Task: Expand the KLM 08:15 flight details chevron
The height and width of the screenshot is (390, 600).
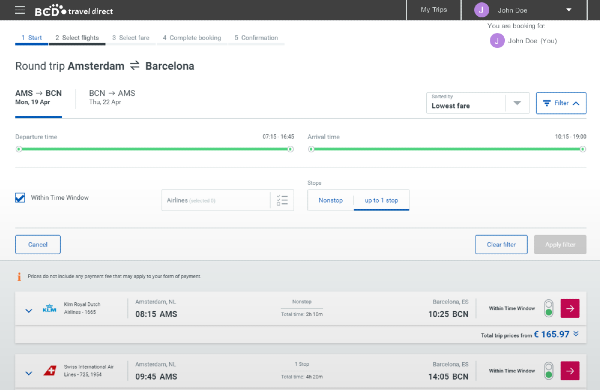Action: pyautogui.click(x=29, y=310)
